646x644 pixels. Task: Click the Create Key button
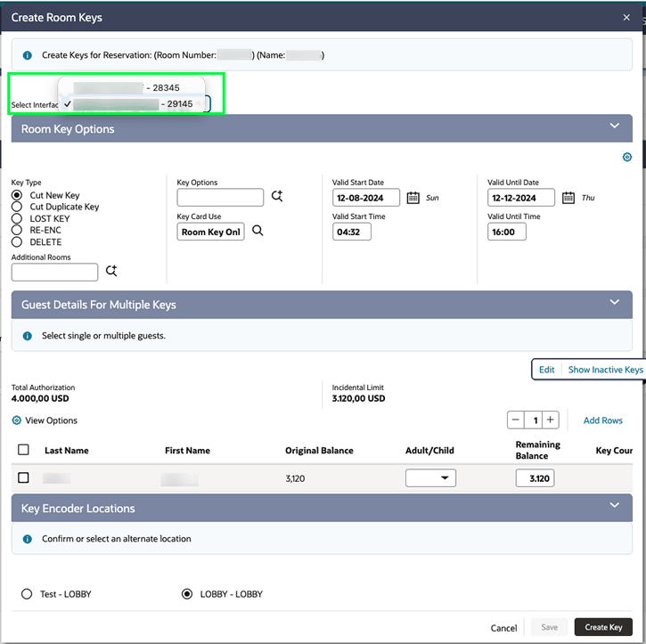(603, 627)
